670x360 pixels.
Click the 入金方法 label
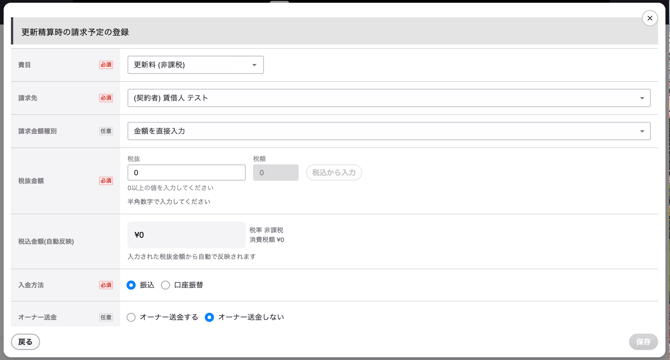click(x=31, y=285)
